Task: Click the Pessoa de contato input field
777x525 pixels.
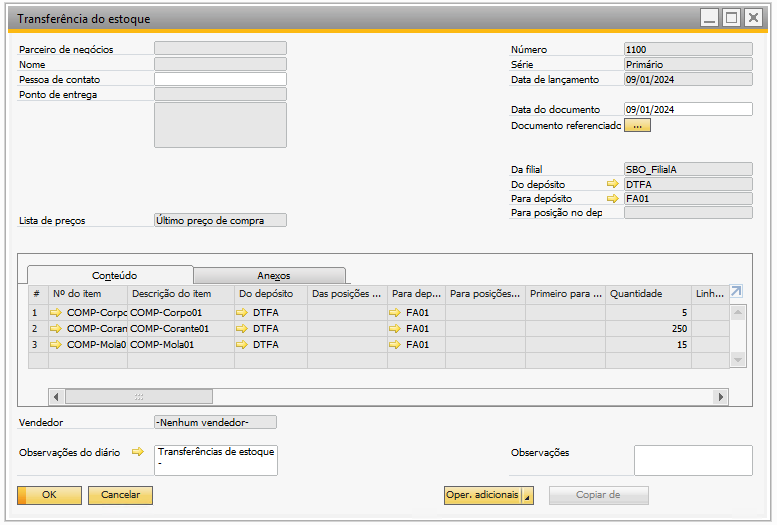Action: tap(220, 79)
